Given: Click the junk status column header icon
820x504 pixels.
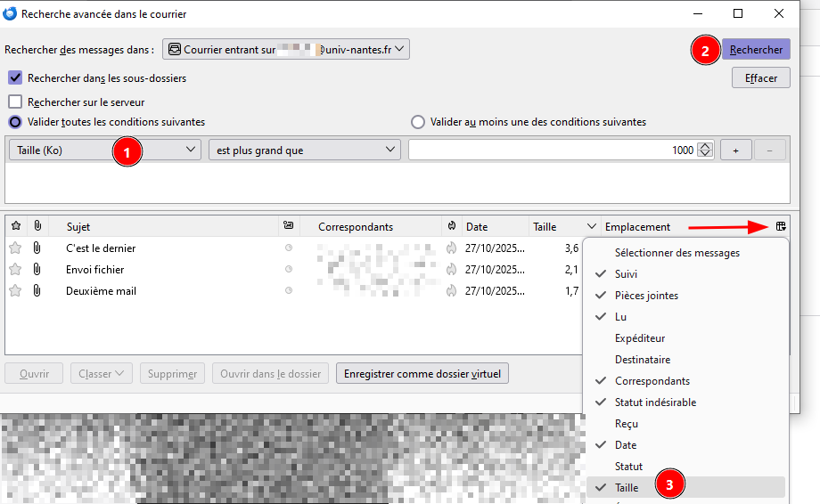Looking at the screenshot, I should click(x=452, y=226).
